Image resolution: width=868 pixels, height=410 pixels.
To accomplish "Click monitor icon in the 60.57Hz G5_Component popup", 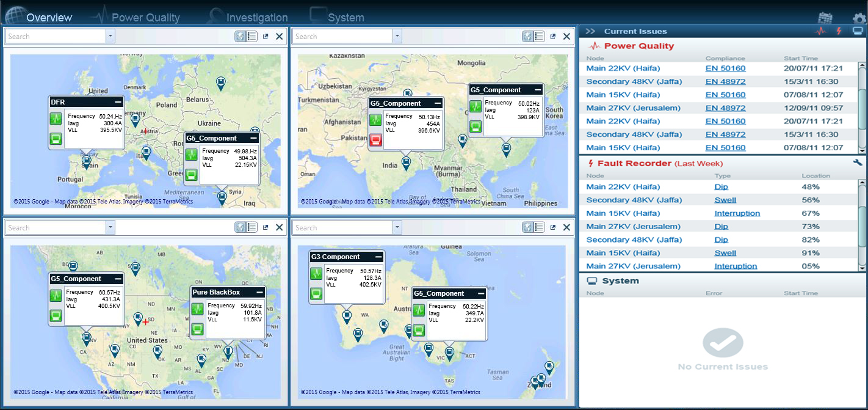I will tap(56, 315).
